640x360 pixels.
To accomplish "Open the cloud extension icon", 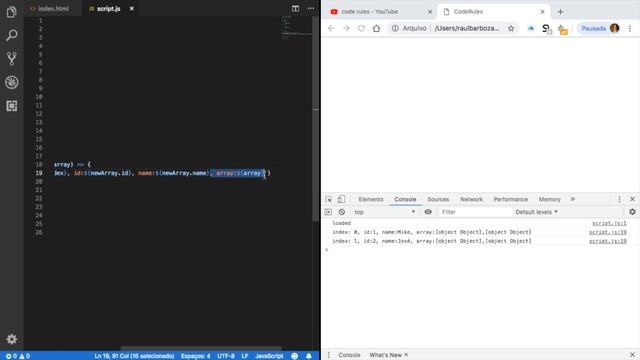I will [531, 28].
